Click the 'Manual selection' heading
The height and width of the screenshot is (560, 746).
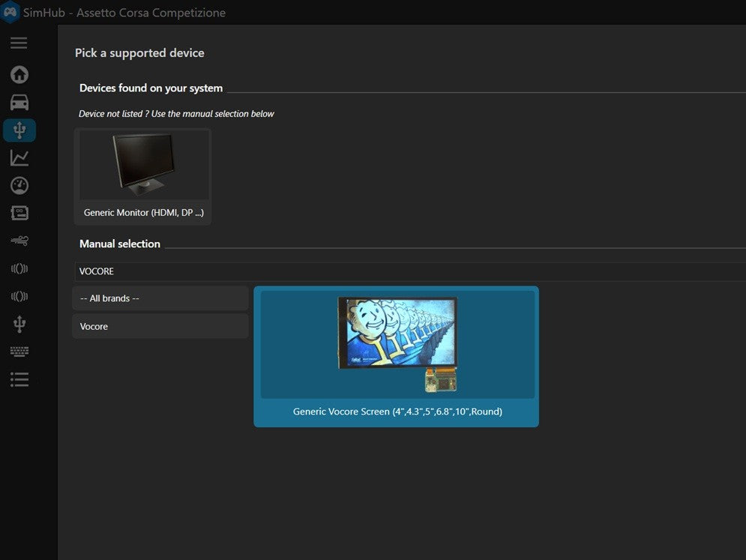[x=120, y=244]
